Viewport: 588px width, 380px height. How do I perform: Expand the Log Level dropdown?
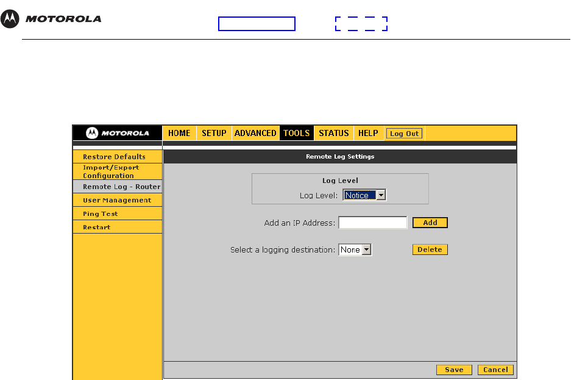(x=364, y=195)
